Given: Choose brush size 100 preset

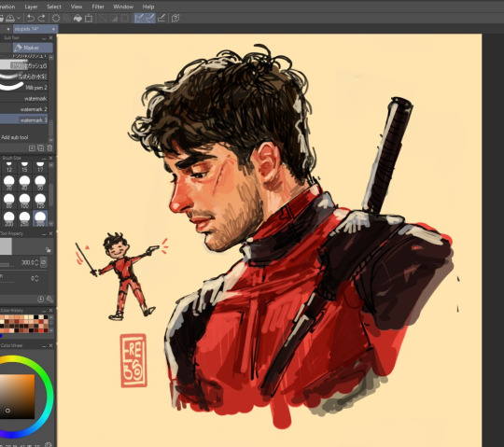Looking at the screenshot, I should pyautogui.click(x=24, y=201).
